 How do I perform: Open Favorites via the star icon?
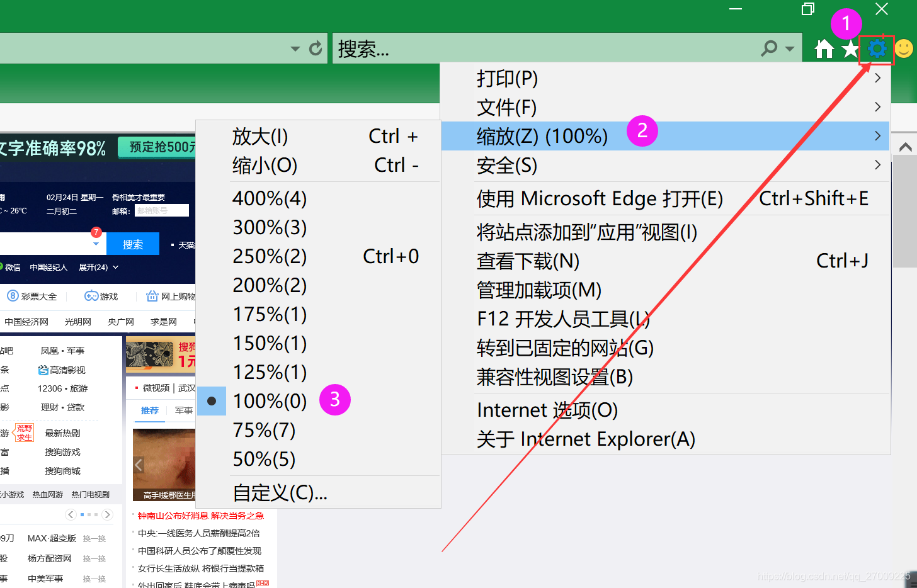850,48
